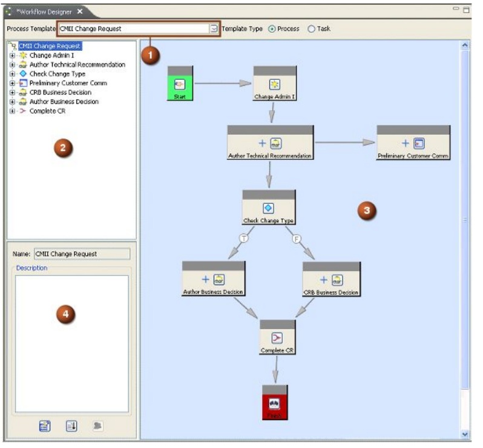Select Preliminary Customer Comm node in diagram

pyautogui.click(x=413, y=142)
